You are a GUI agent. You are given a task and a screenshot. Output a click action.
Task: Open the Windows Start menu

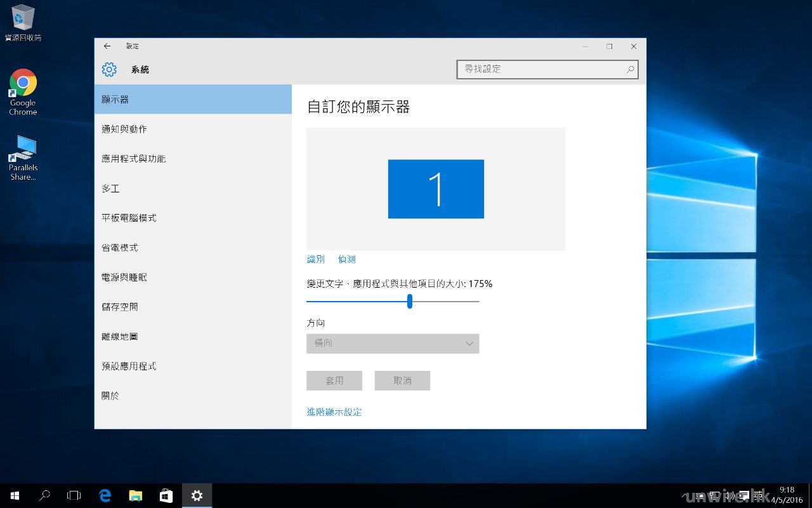click(15, 495)
